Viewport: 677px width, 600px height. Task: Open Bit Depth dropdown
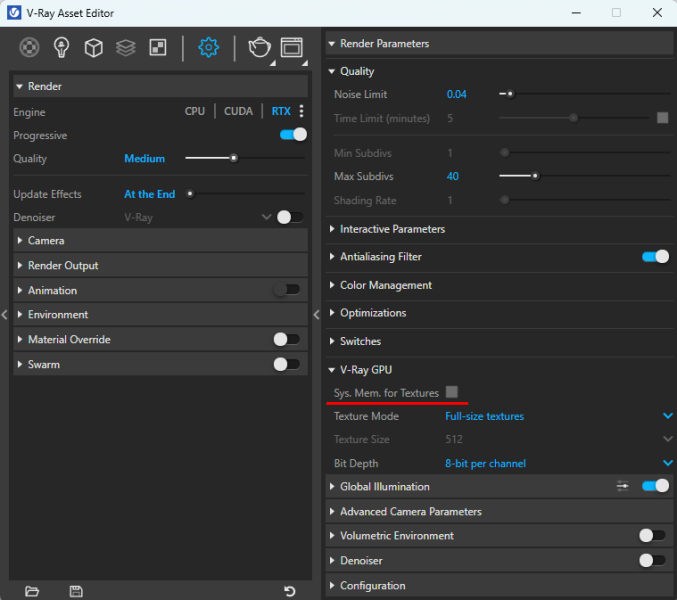point(558,463)
